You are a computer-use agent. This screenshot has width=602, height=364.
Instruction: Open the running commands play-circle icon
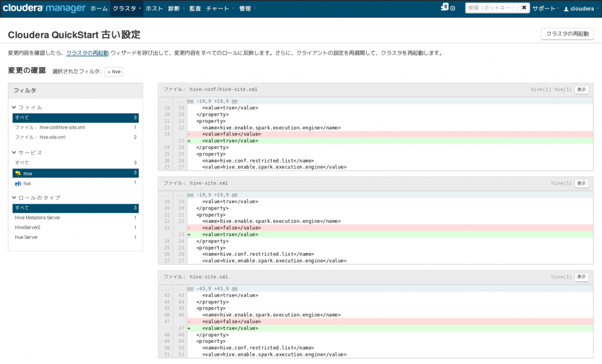coord(453,8)
